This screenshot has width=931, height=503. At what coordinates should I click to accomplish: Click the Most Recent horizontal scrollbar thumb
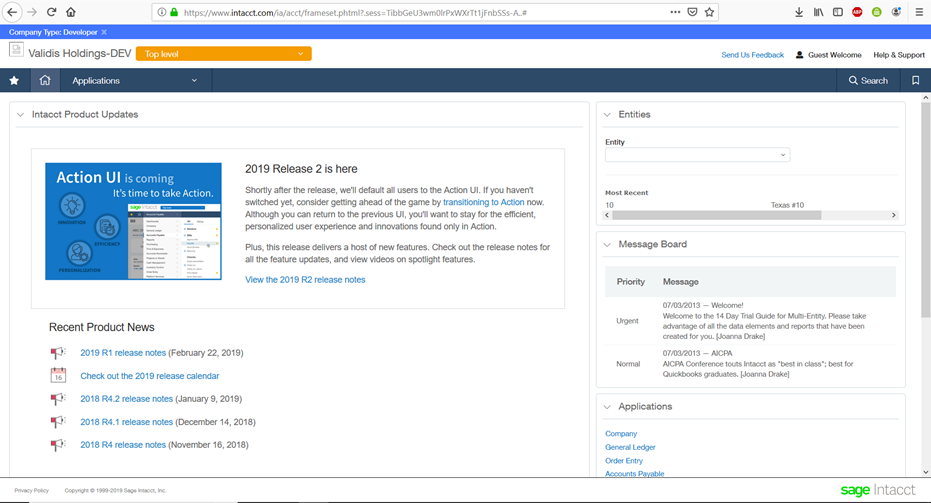pos(716,215)
